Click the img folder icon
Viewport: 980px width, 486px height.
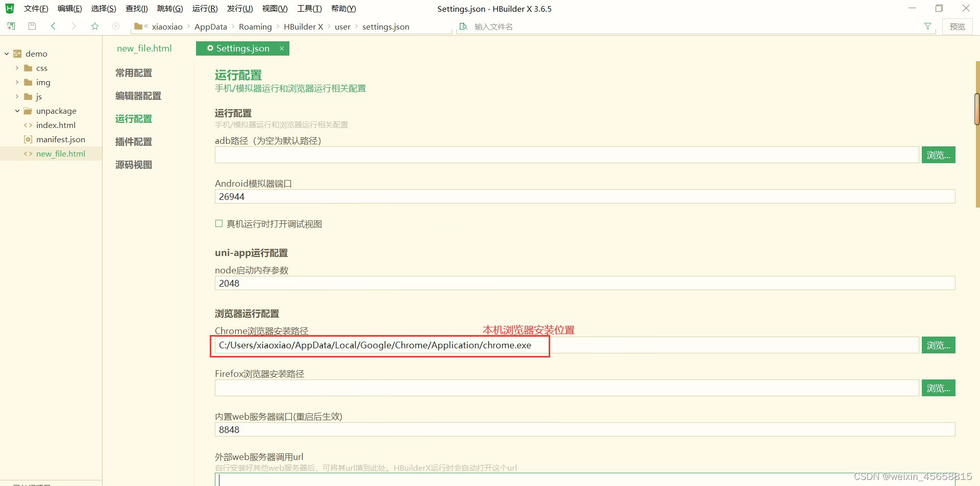28,82
